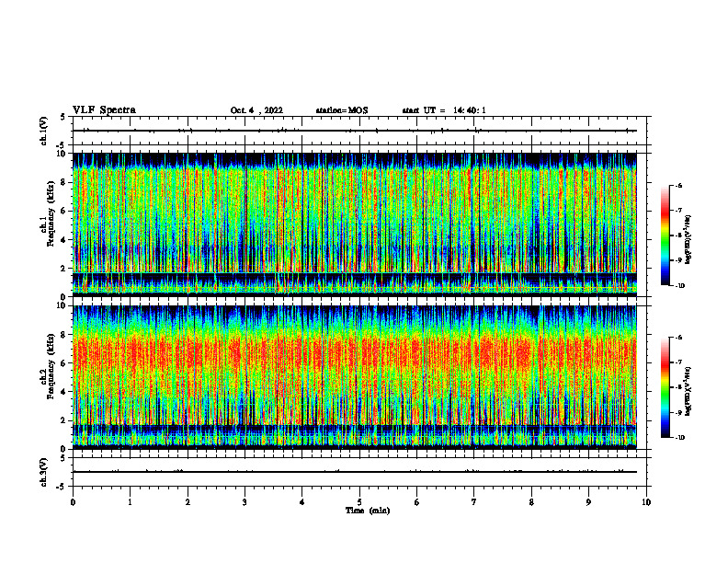Click the ch.1 spectrogram color scale bar

click(x=665, y=236)
